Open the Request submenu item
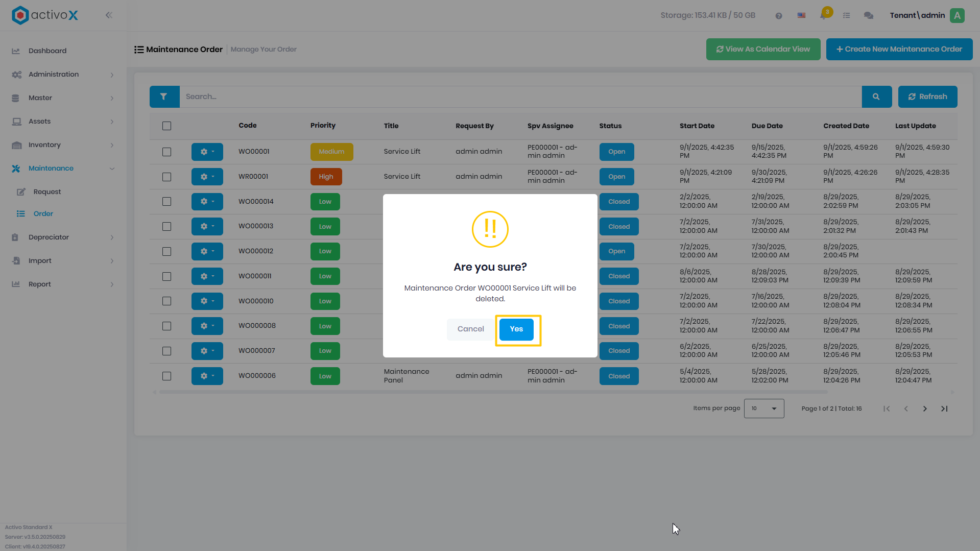Viewport: 980px width, 551px height. coord(47,192)
